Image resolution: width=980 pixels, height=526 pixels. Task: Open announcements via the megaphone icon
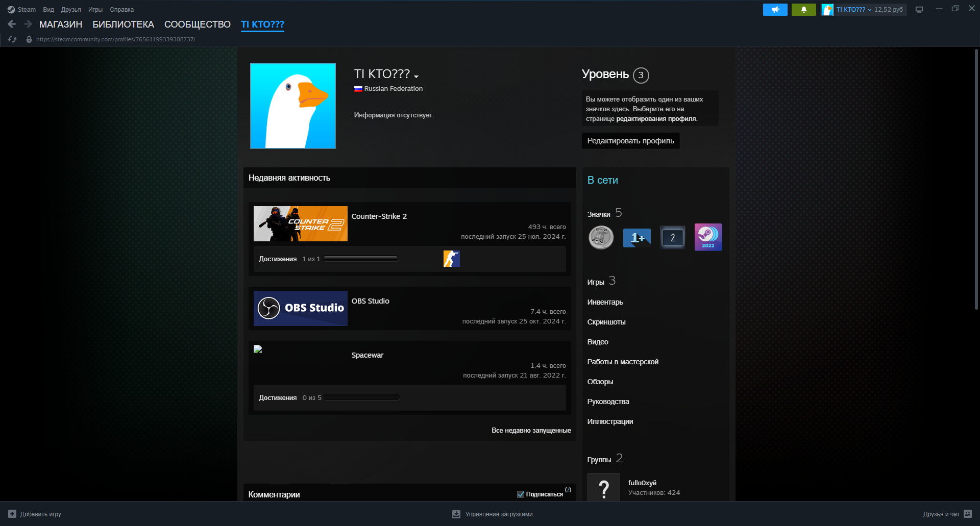(775, 10)
